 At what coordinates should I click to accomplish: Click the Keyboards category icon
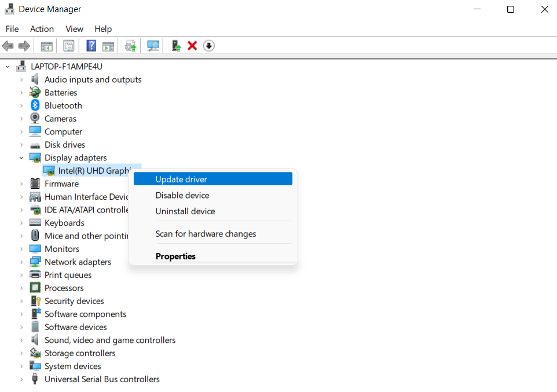coord(35,222)
